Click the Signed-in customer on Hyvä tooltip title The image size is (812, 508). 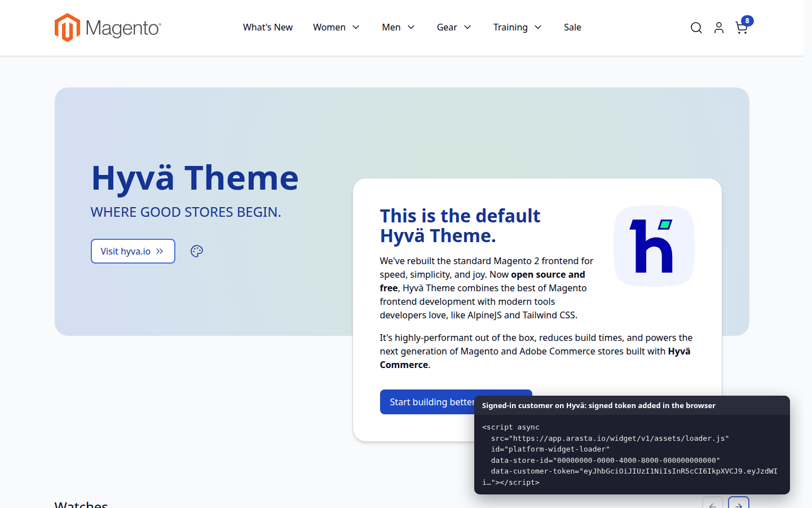click(599, 405)
